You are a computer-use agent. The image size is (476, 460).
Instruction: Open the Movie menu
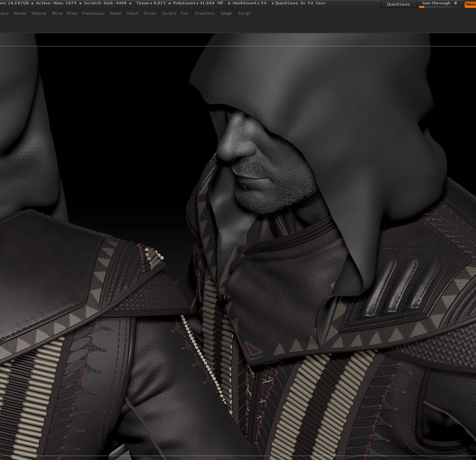pyautogui.click(x=57, y=13)
